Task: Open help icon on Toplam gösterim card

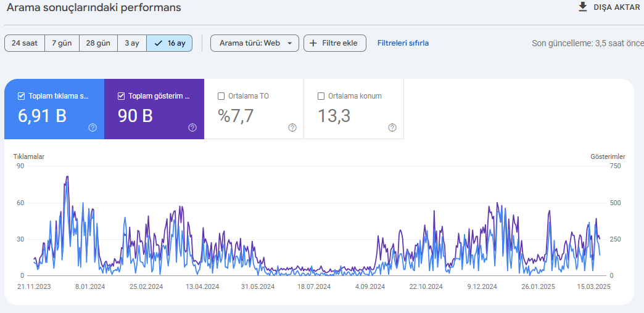Action: [192, 128]
